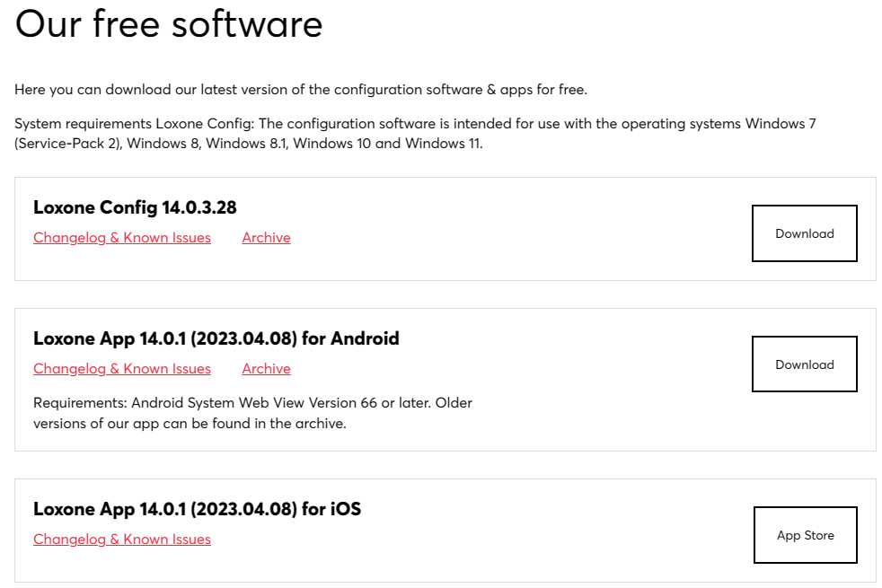
Task: Click the 'Windows 7' text in requirements
Action: pos(781,124)
